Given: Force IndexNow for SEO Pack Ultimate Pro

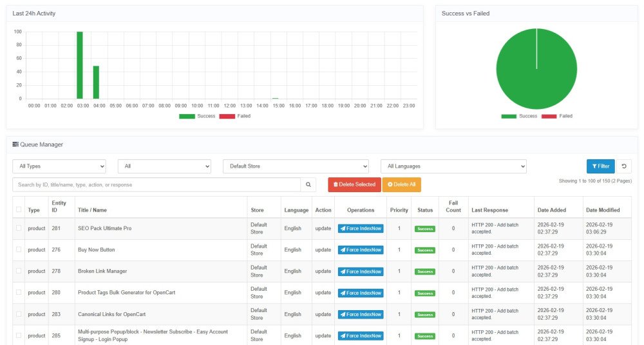Looking at the screenshot, I should (x=361, y=228).
